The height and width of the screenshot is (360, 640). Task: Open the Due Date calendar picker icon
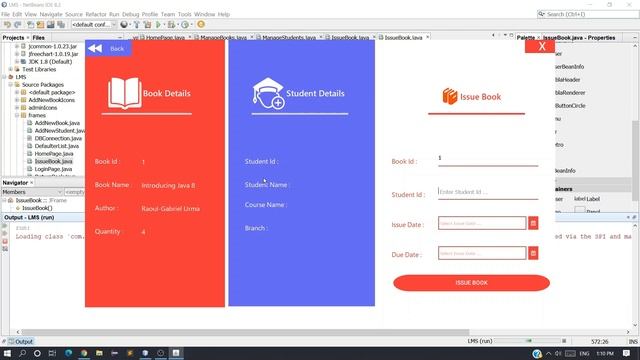pyautogui.click(x=533, y=253)
